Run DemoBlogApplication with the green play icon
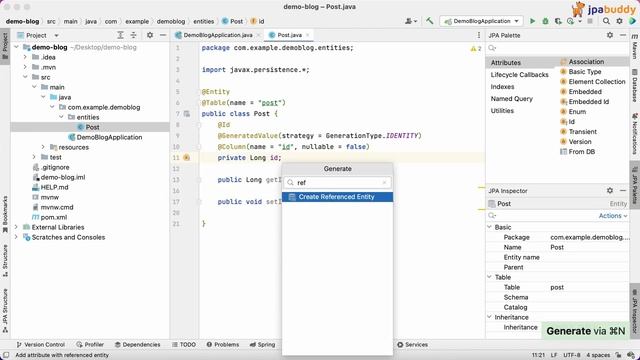 (532, 21)
